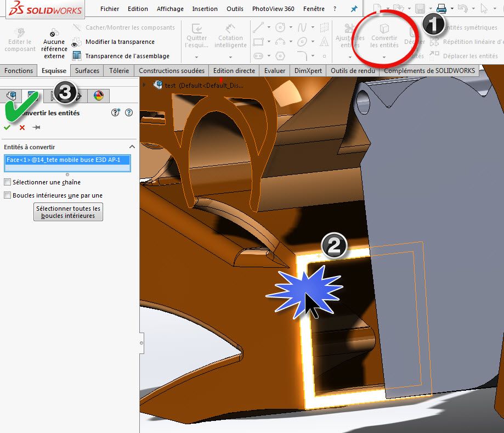
Task: Select the Text (A) sketch tool
Action: 324,42
